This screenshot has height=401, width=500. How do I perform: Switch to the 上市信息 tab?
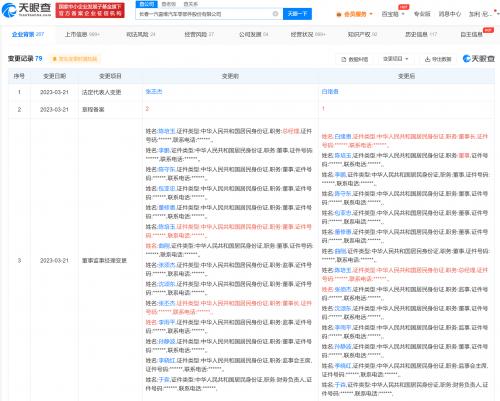[x=82, y=34]
